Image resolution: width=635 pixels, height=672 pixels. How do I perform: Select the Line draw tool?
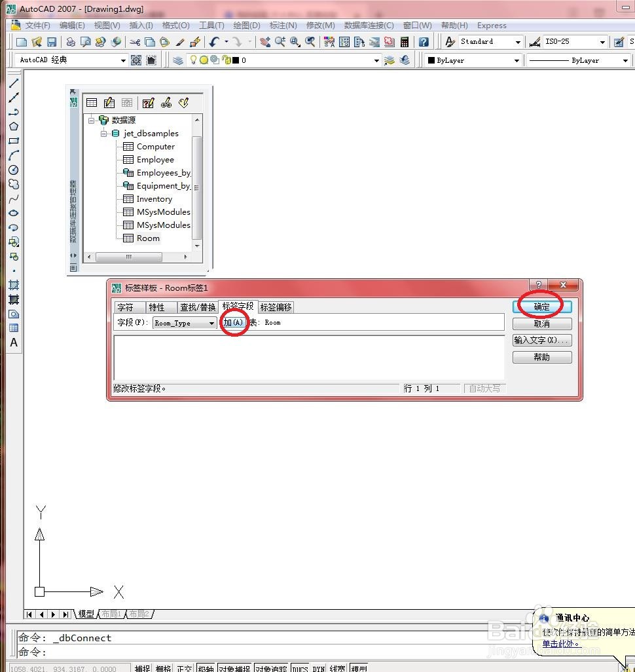coord(14,83)
